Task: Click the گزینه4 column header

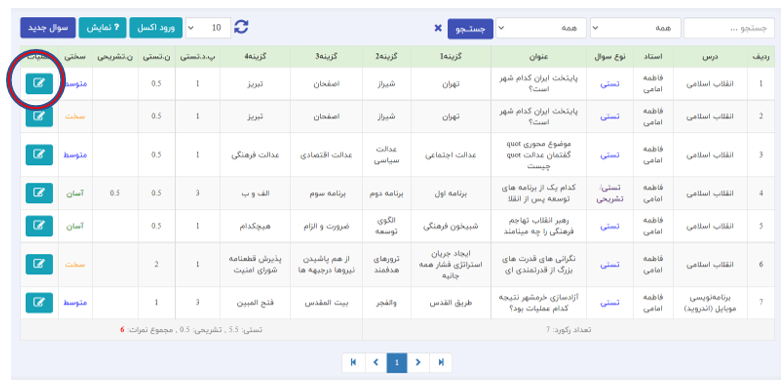Action: (x=255, y=56)
